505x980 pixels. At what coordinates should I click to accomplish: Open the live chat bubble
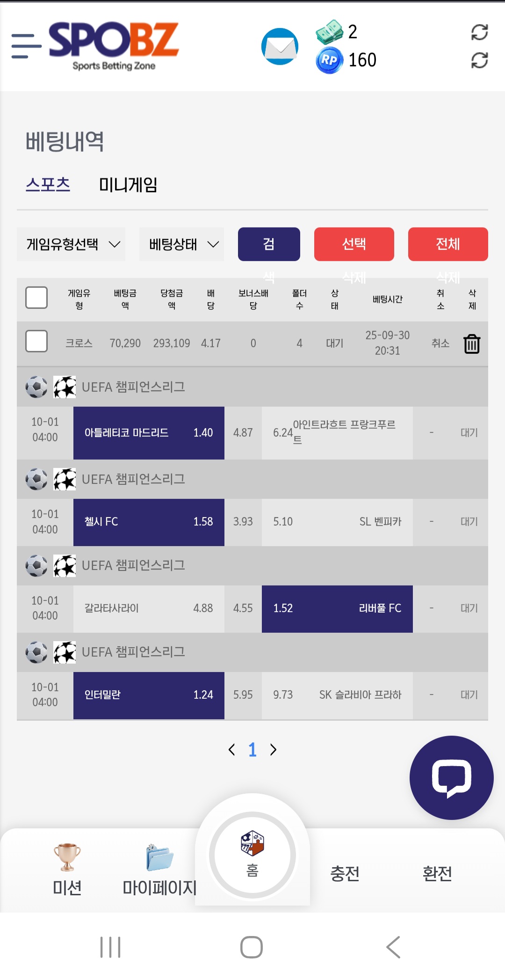[451, 778]
